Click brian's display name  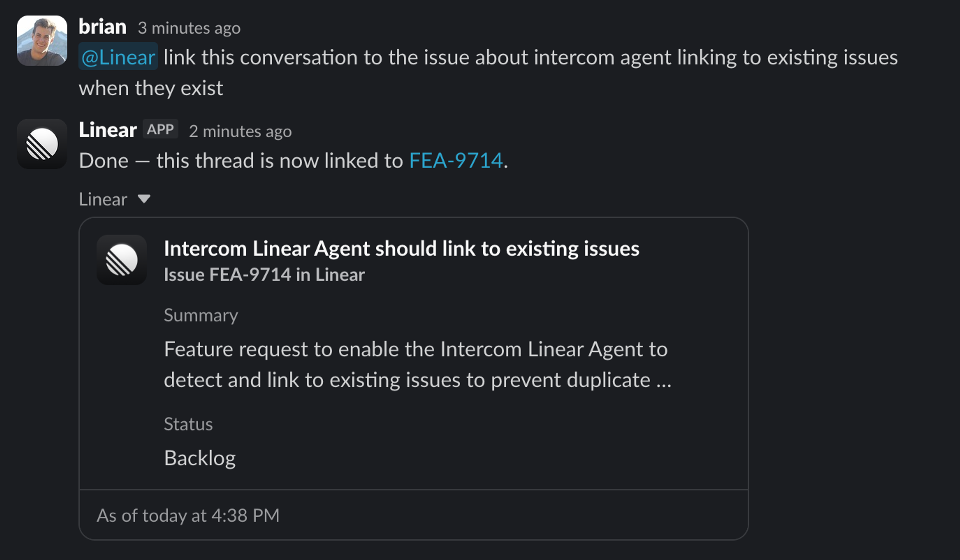pyautogui.click(x=102, y=26)
